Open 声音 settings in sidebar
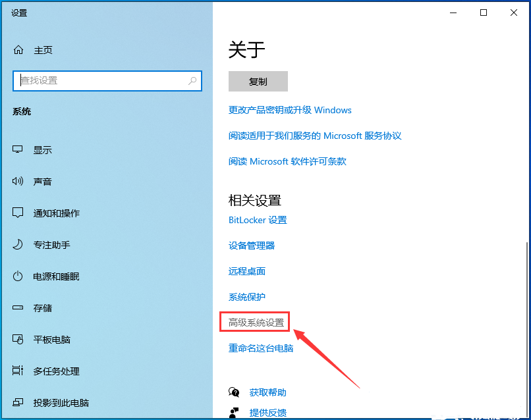Image resolution: width=531 pixels, height=420 pixels. pyautogui.click(x=42, y=182)
